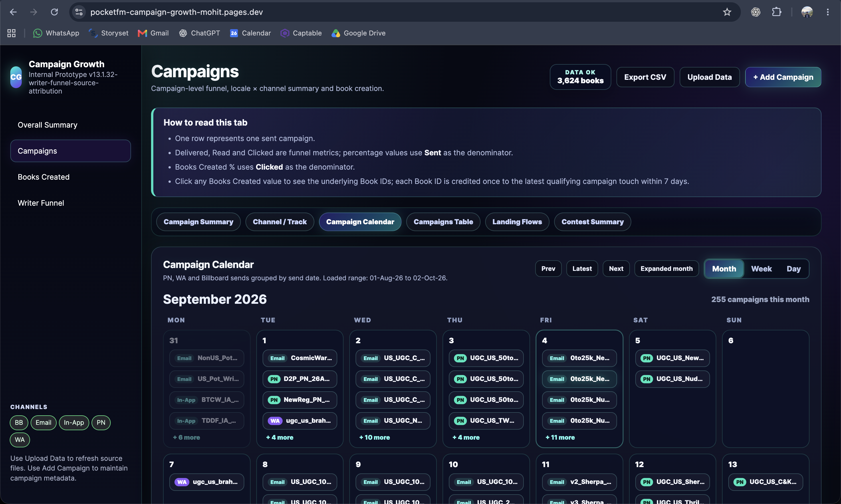Open the ChatGPT bookmark
Screen dimensions: 841x504
[199, 33]
